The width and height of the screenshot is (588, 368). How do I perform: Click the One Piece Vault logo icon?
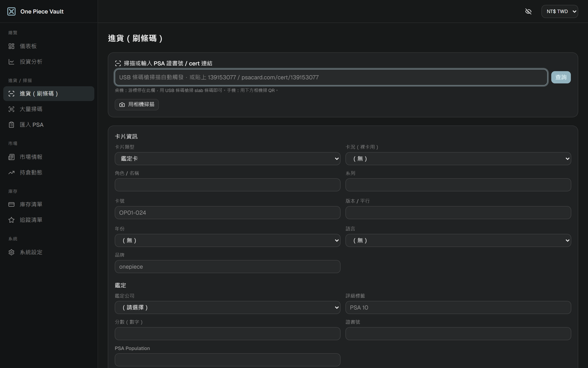[x=11, y=11]
